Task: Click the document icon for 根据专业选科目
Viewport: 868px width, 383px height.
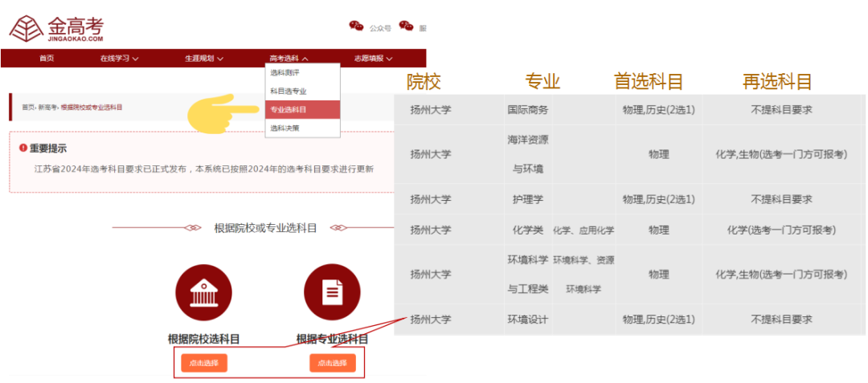Action: click(x=332, y=291)
